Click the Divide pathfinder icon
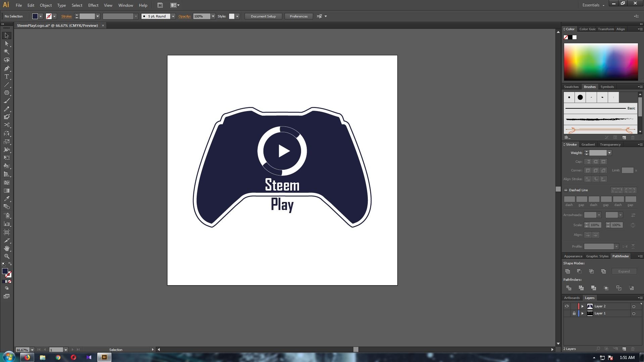 coord(568,288)
